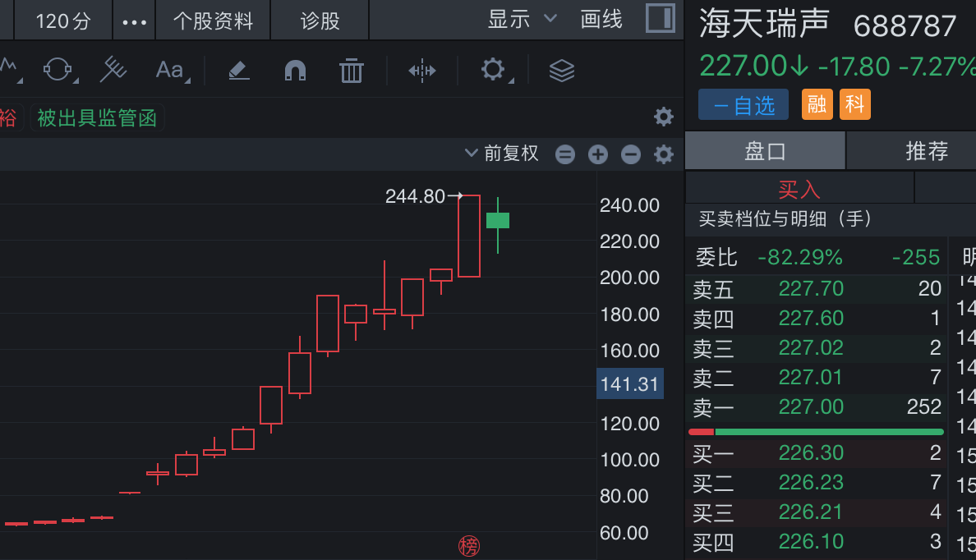Open the 显示 dropdown menu

tap(522, 20)
